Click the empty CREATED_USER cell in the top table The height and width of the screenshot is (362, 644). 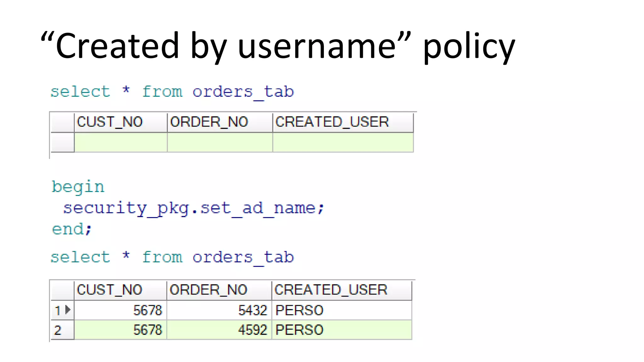point(343,142)
